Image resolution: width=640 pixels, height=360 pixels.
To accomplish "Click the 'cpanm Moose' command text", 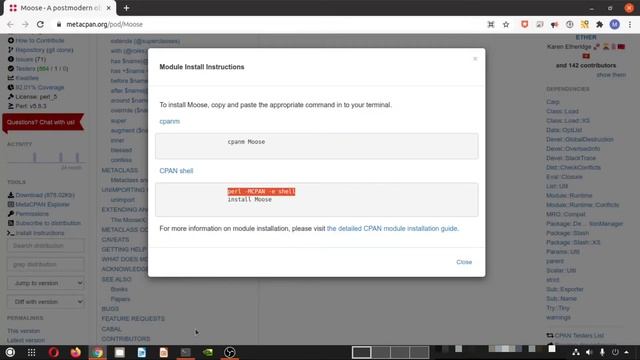I will point(246,142).
